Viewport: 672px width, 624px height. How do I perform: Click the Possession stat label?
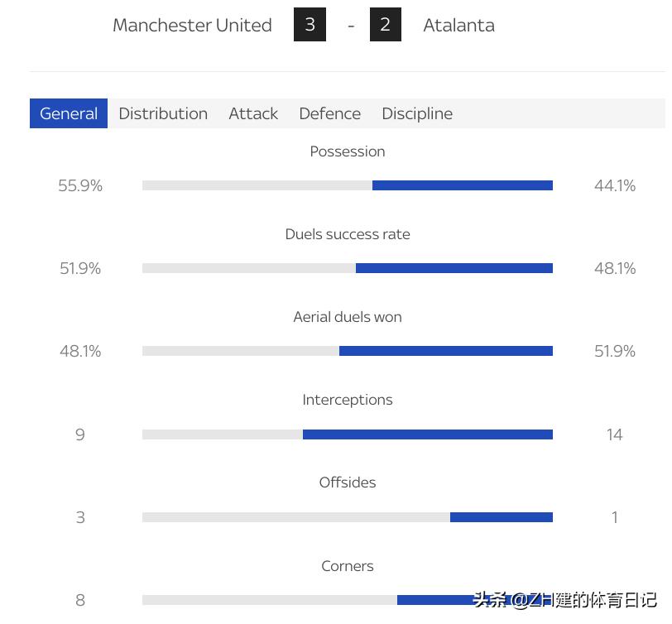tap(348, 151)
